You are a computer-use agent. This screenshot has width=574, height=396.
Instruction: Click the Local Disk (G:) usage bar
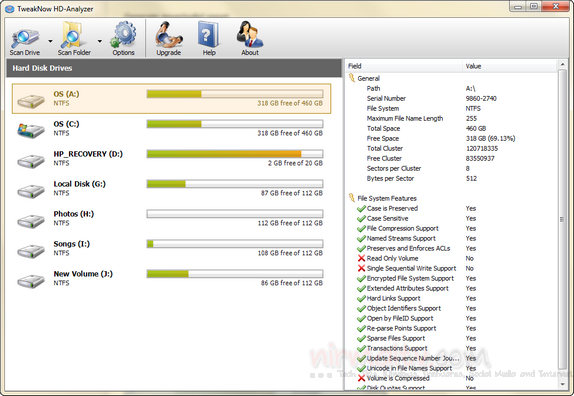pos(235,184)
